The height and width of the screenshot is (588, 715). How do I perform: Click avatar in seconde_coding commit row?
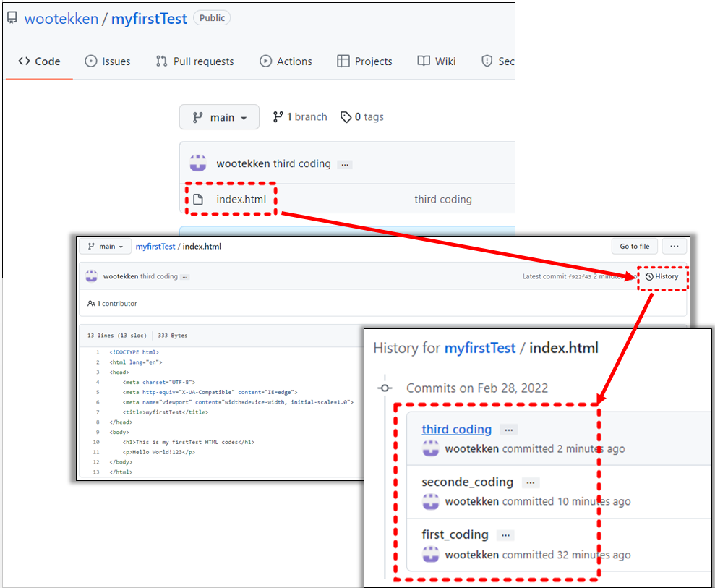tap(430, 502)
